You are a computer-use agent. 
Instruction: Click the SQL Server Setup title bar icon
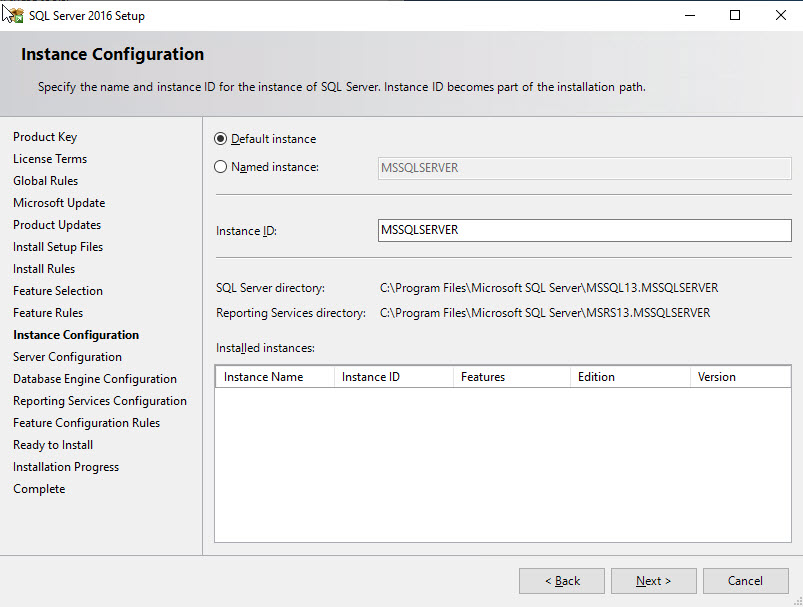18,15
